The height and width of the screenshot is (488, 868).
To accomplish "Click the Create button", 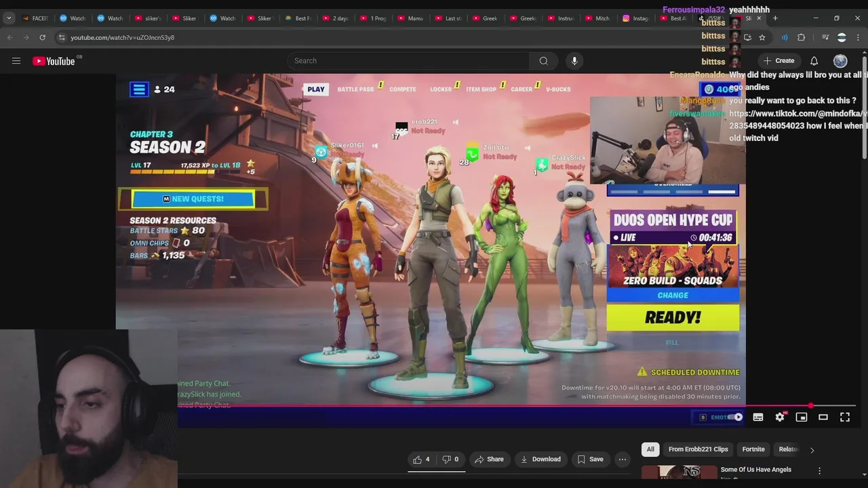I will coord(778,61).
